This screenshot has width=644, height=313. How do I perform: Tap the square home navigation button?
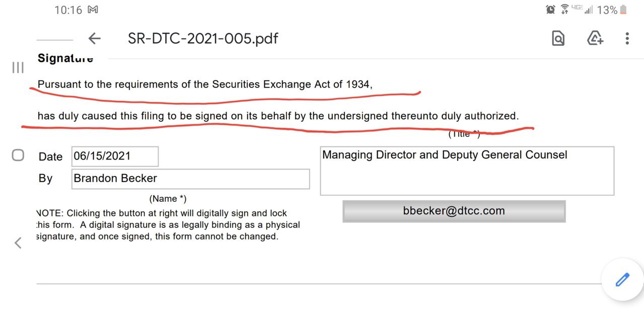coord(18,155)
